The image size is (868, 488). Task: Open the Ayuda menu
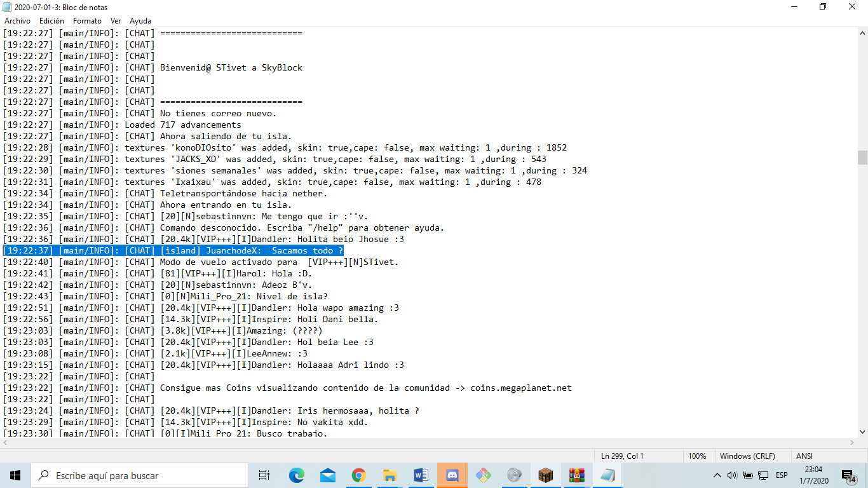click(140, 21)
